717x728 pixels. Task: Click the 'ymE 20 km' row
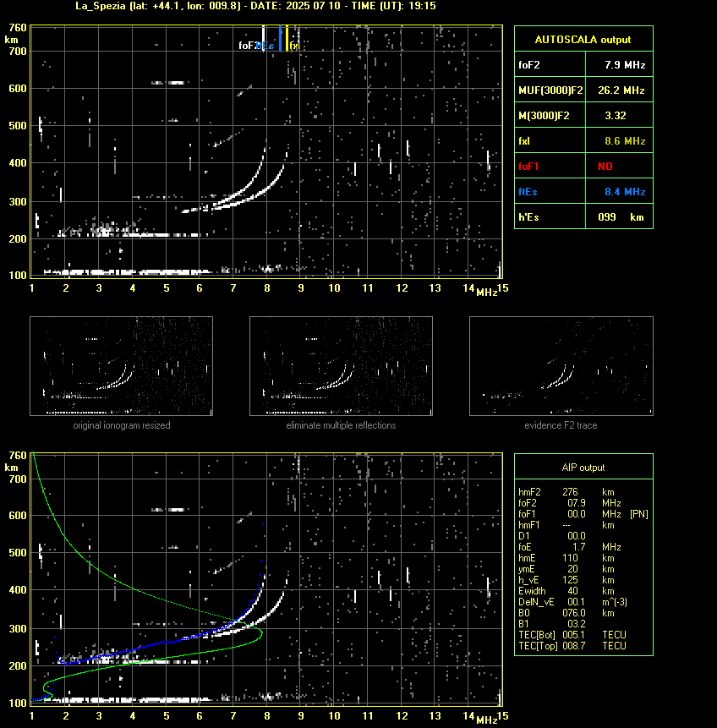pyautogui.click(x=566, y=569)
